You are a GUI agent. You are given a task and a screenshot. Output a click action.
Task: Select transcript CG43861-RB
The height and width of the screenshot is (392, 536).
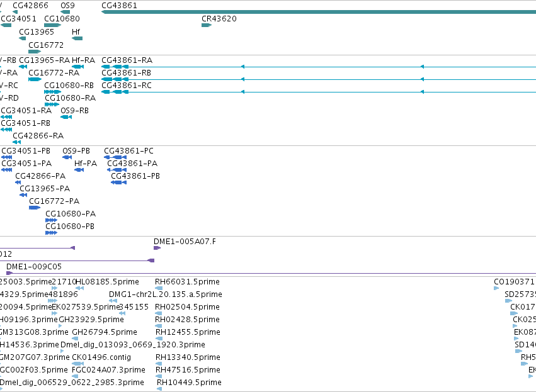pos(319,79)
